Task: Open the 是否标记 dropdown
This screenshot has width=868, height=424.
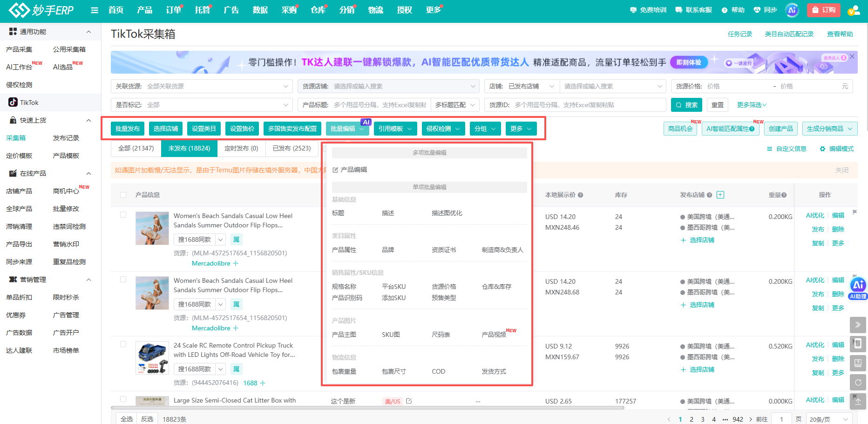Action: pos(202,105)
